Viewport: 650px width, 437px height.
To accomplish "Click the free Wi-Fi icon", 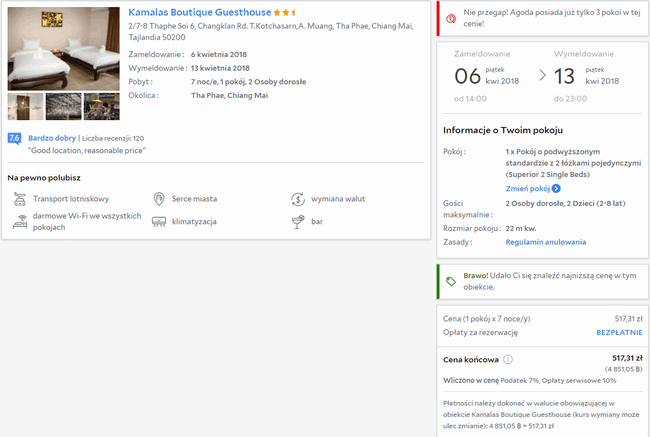I will pyautogui.click(x=19, y=221).
